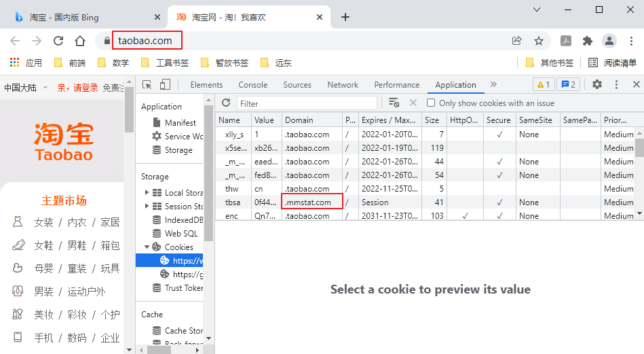Show more DevTools tabs chevron

pyautogui.click(x=493, y=85)
